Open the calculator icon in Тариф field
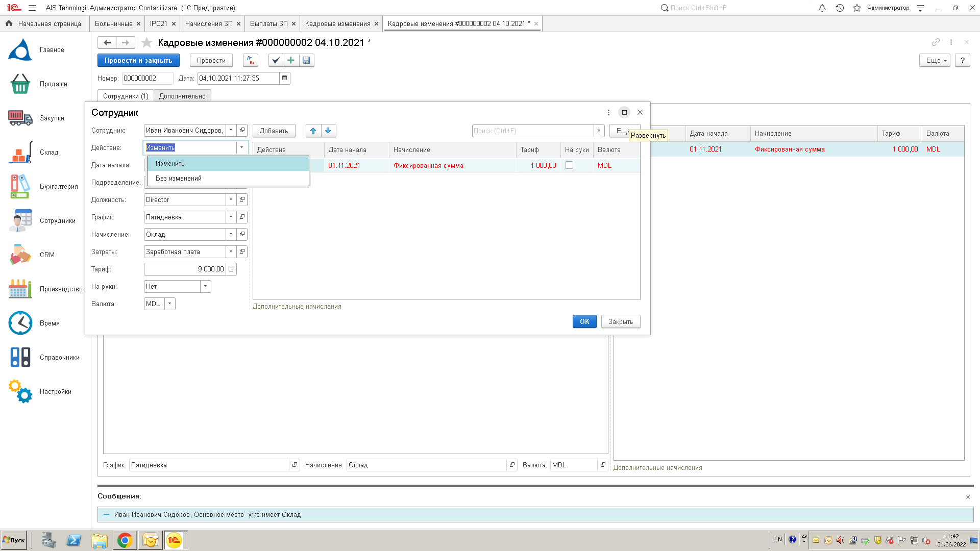This screenshot has width=980, height=551. coord(231,269)
